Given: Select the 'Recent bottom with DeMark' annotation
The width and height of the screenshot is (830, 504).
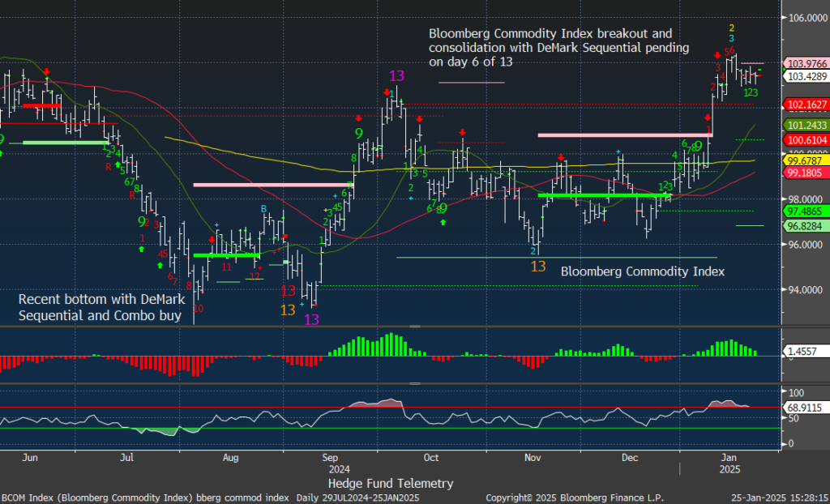Looking at the screenshot, I should [101, 308].
